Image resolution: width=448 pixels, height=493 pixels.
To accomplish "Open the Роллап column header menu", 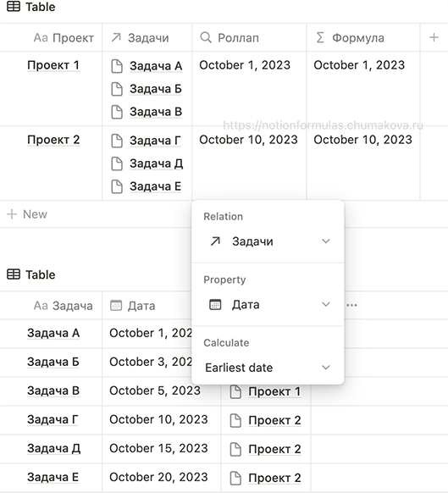I will pyautogui.click(x=249, y=37).
